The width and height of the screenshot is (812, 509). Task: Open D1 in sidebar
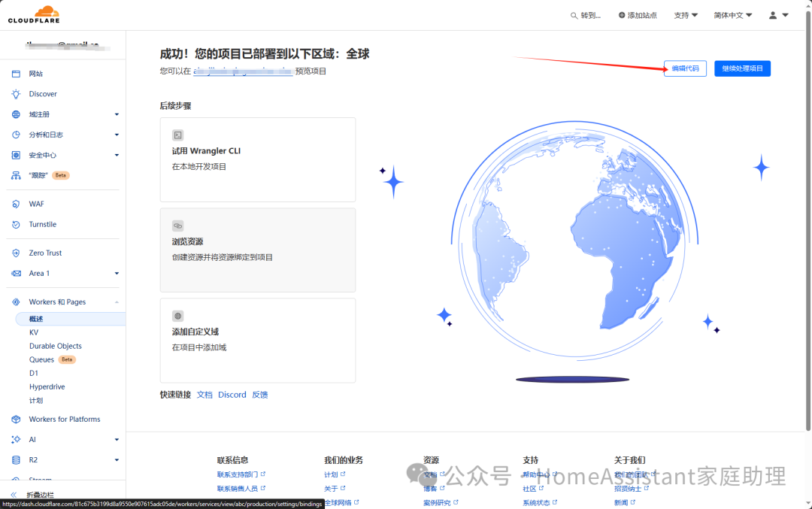[x=34, y=373]
